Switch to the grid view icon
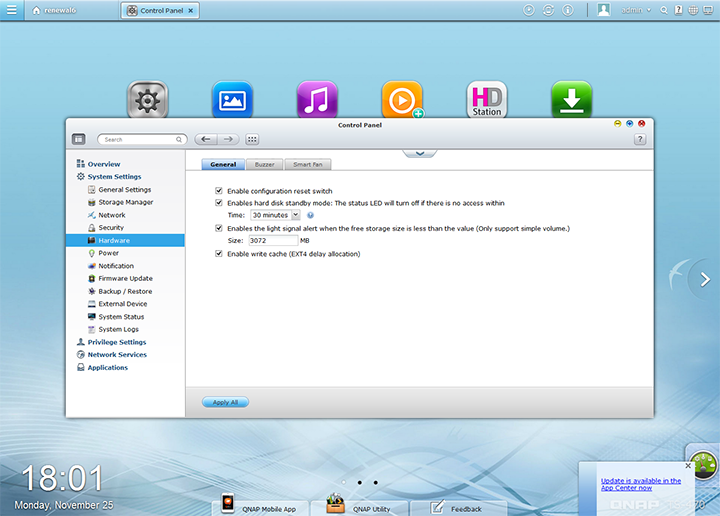Screen dimensions: 720x516 tap(252, 139)
